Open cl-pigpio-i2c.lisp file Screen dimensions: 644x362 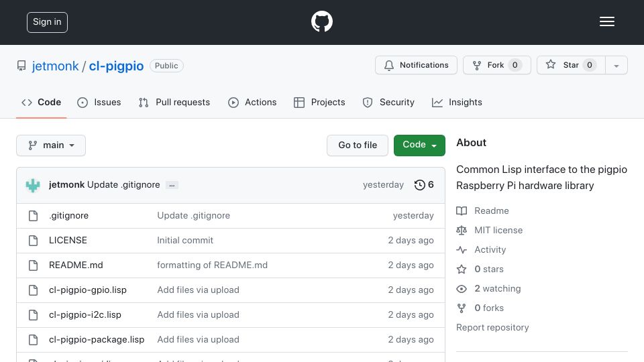pyautogui.click(x=85, y=315)
